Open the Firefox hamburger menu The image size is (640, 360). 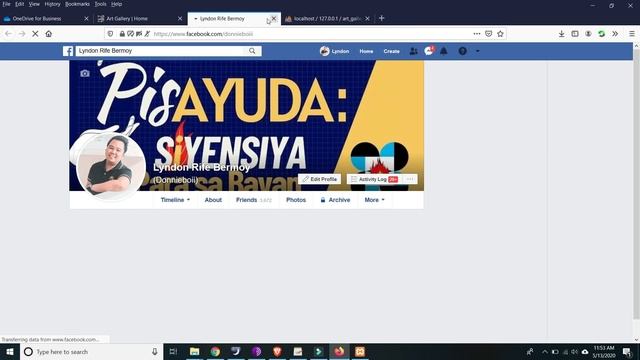click(631, 34)
